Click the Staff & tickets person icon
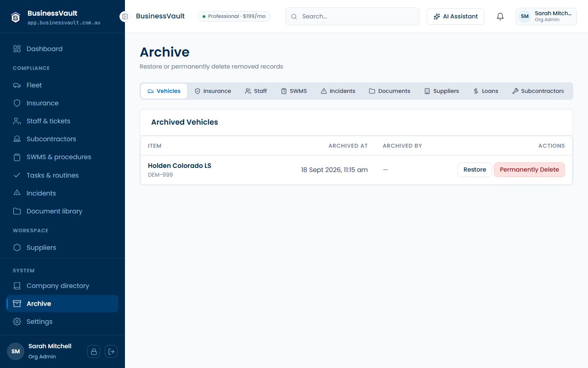The height and width of the screenshot is (368, 588). (17, 121)
